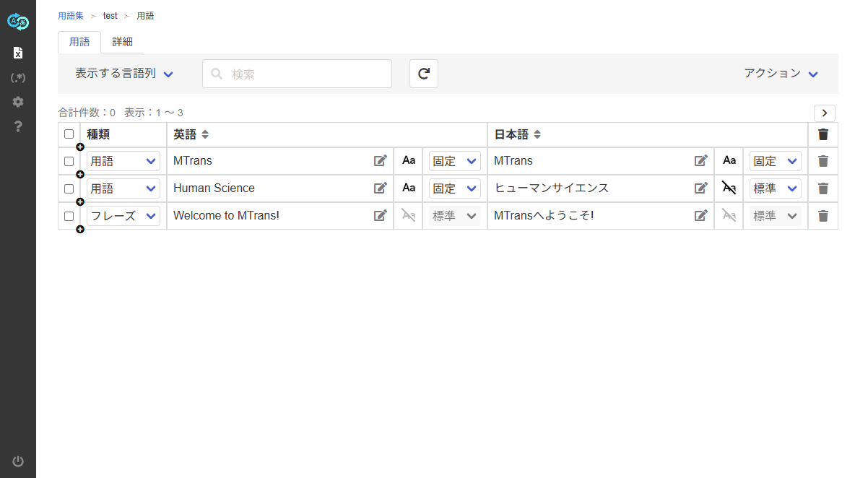The width and height of the screenshot is (868, 478).
Task: Open the 種類 dropdown for MTrans row
Action: (x=123, y=161)
